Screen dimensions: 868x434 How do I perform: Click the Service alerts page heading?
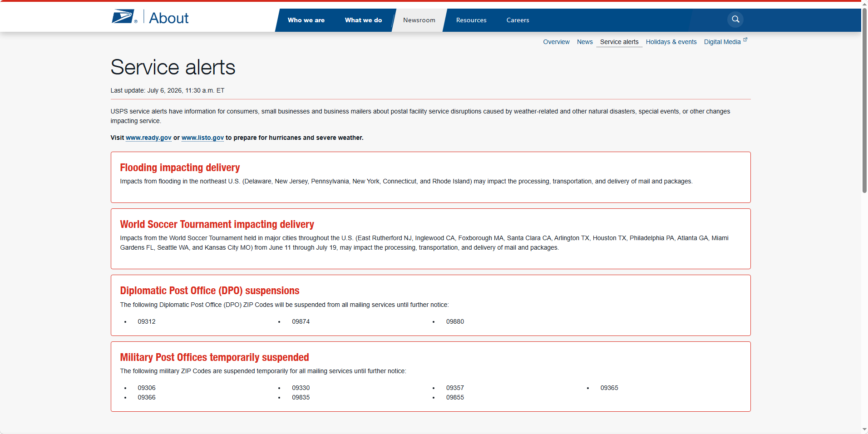point(173,67)
